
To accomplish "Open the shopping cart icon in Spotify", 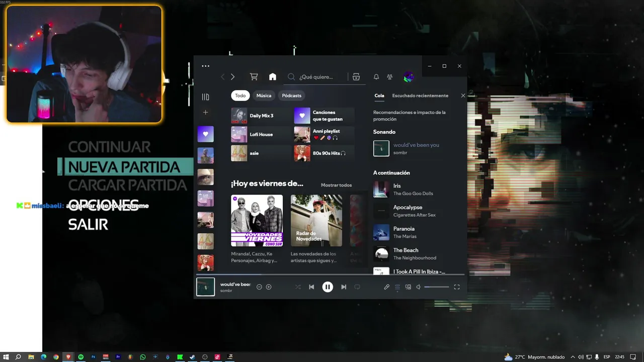I will 254,77.
